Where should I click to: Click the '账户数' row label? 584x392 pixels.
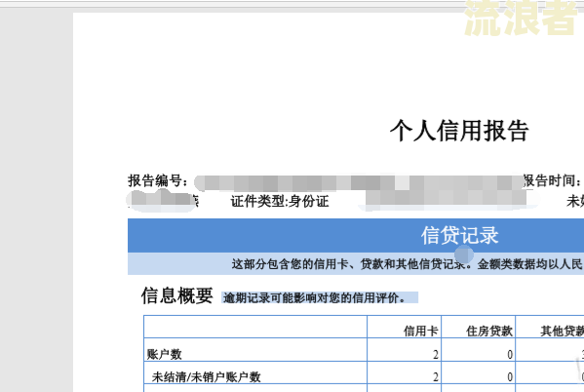(164, 354)
